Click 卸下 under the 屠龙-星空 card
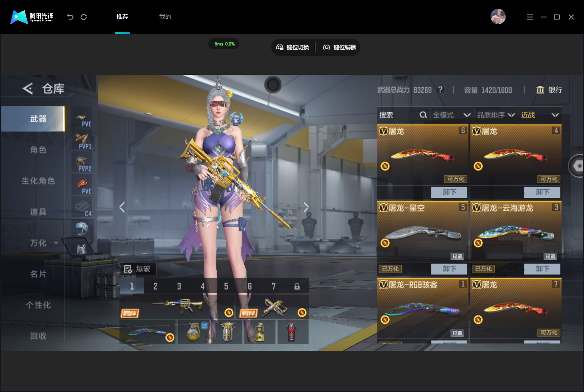The width and height of the screenshot is (584, 392). (x=449, y=269)
